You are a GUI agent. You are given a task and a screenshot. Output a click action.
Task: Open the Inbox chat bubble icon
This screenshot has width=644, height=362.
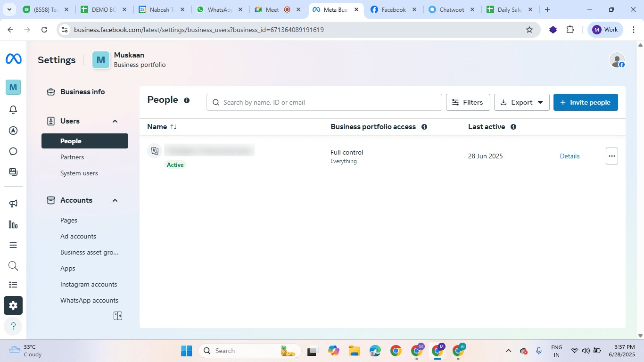pyautogui.click(x=13, y=151)
